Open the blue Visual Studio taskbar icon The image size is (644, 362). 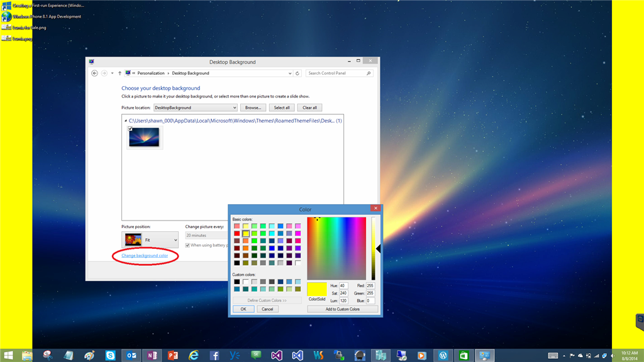pos(297,356)
